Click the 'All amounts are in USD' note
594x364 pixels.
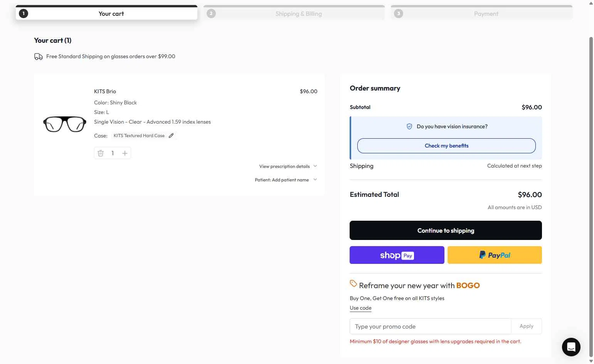[x=515, y=208]
